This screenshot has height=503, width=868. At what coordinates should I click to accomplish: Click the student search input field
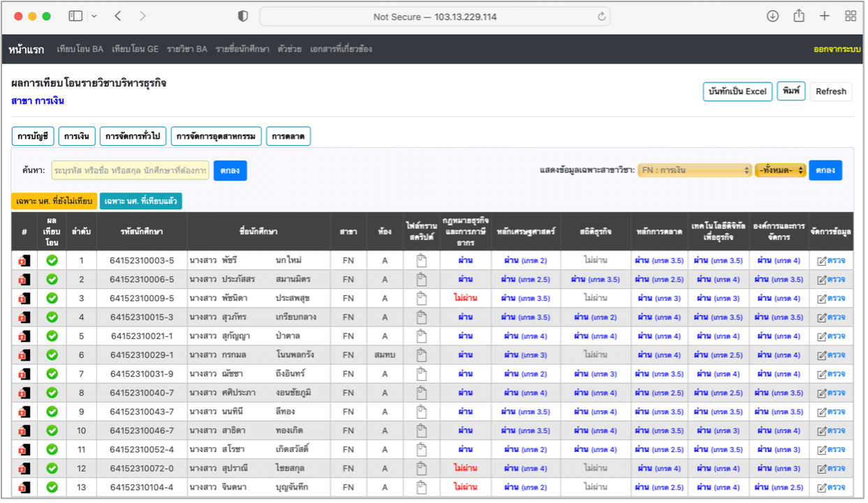[130, 170]
